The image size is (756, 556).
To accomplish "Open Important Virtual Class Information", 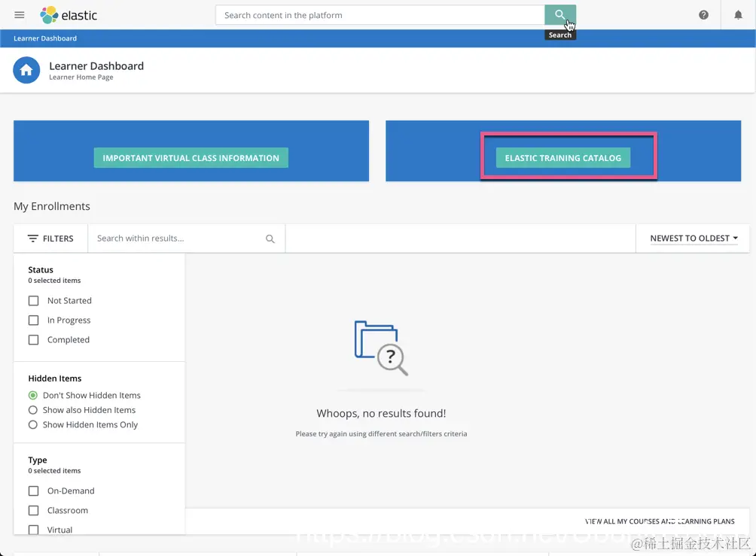I will point(191,158).
